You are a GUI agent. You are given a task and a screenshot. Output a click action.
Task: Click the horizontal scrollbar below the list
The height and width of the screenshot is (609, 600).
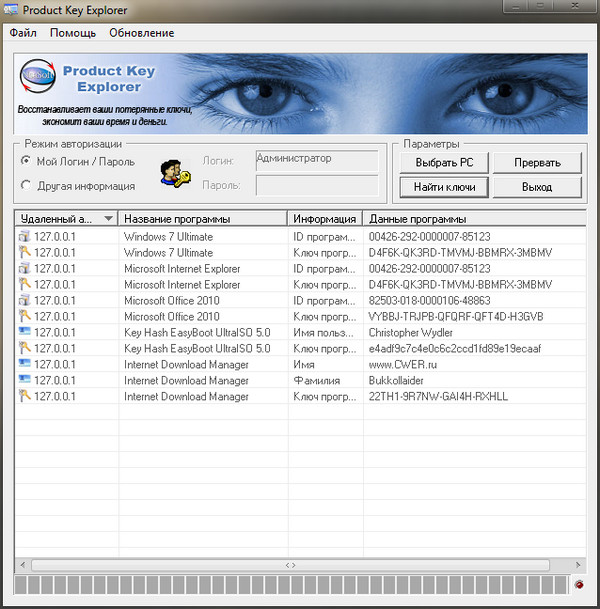(x=291, y=565)
